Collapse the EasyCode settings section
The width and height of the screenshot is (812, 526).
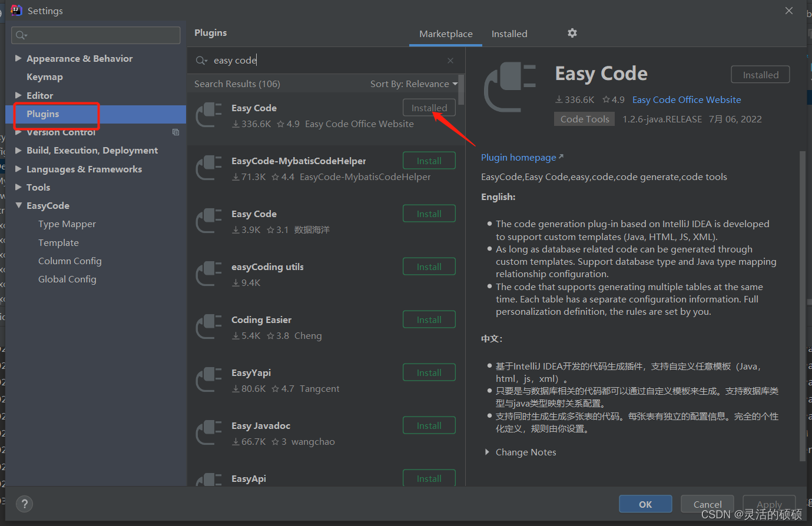(x=18, y=205)
